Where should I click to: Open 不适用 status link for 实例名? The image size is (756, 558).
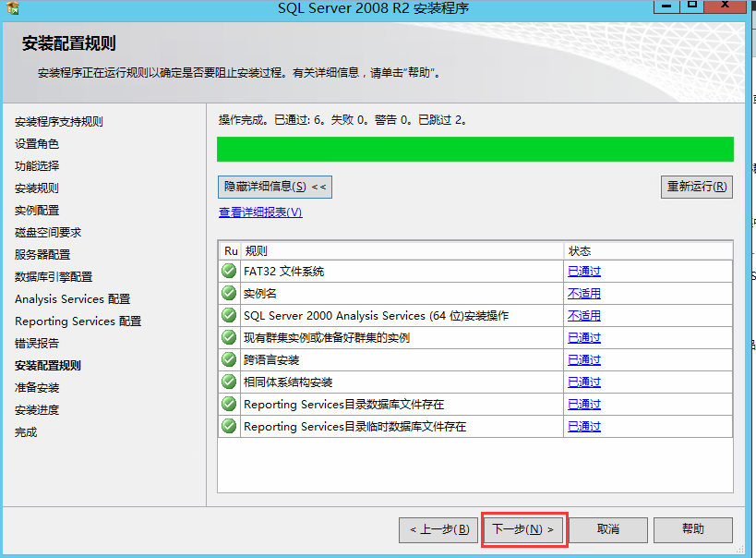(x=584, y=294)
